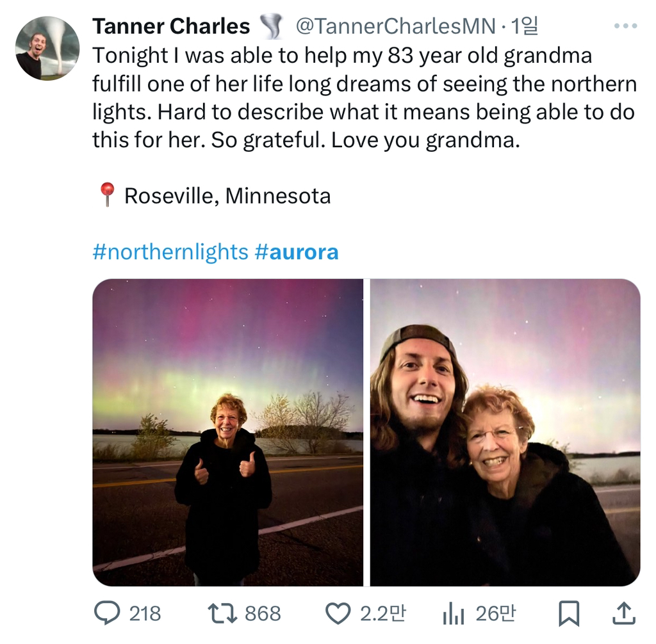Viewport: 656px width, 644px height.
Task: Open Tanner Charles' profile avatar picture
Action: (x=47, y=49)
